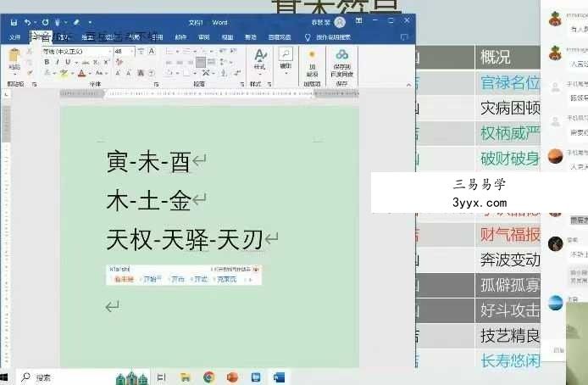This screenshot has width=588, height=385.
Task: Open the 样式 (Styles) gallery button
Action: (x=260, y=61)
